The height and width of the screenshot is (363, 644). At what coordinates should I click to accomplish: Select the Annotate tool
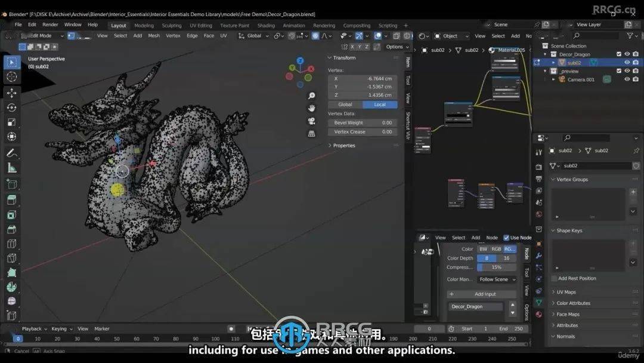12,149
